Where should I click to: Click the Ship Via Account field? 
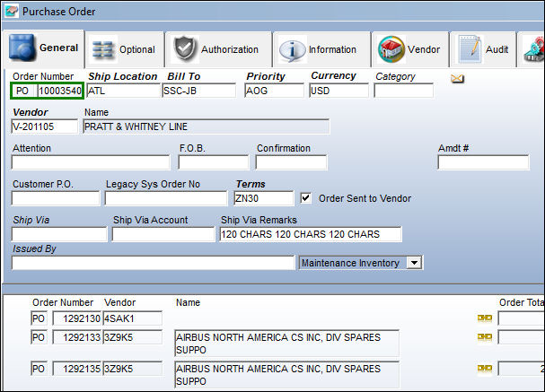[x=163, y=234]
